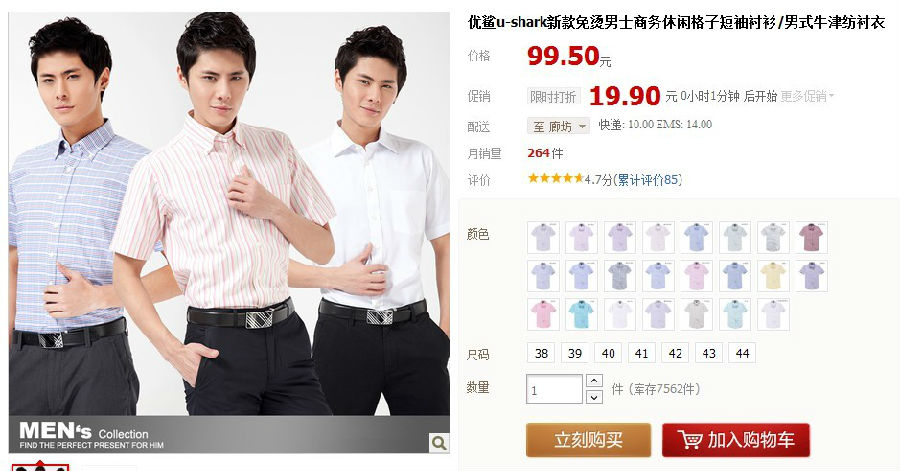Pick the pink shirt in third row

pyautogui.click(x=543, y=314)
